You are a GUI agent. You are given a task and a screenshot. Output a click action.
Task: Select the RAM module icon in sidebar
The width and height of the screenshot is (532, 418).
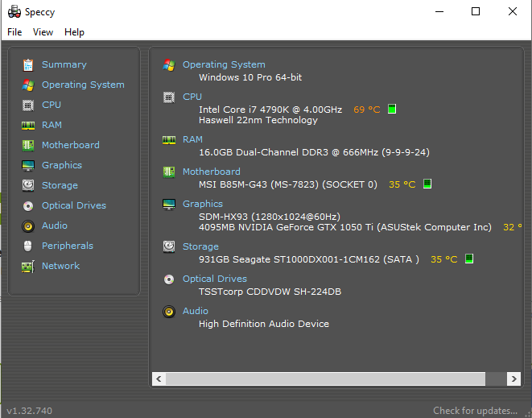28,125
